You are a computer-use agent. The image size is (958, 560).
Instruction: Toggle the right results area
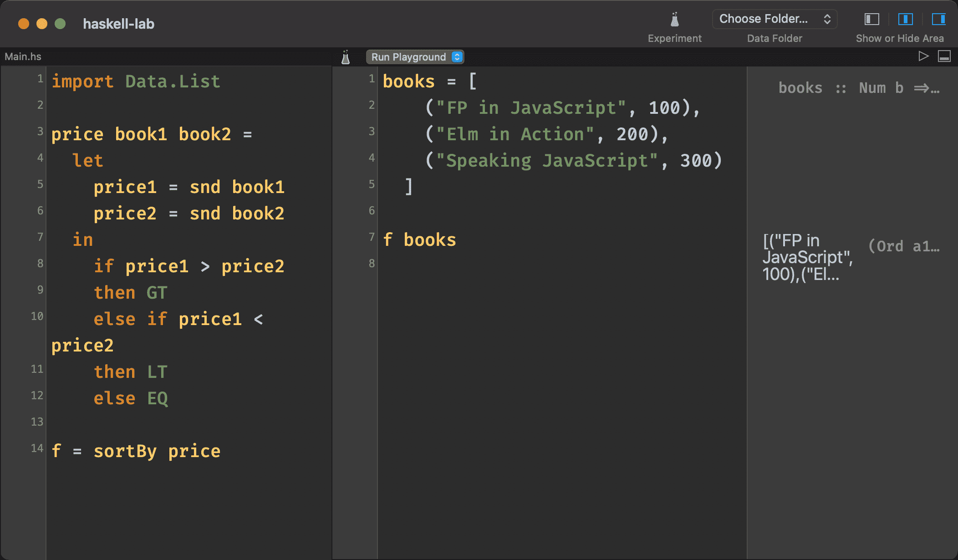tap(938, 19)
